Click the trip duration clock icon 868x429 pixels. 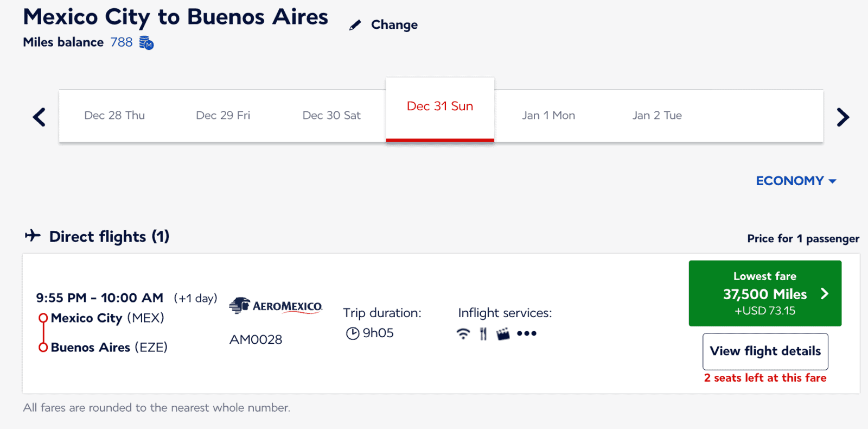coord(353,333)
